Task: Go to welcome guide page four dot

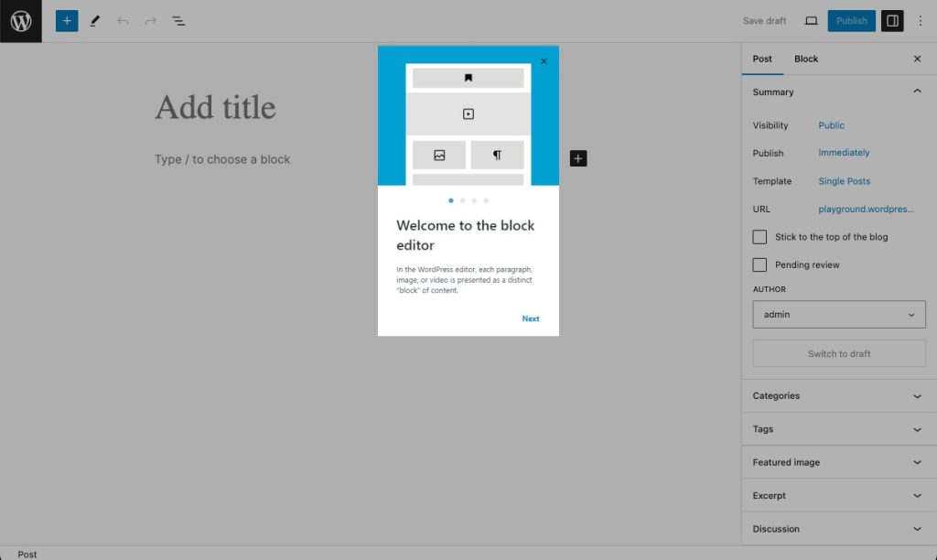Action: pos(486,200)
